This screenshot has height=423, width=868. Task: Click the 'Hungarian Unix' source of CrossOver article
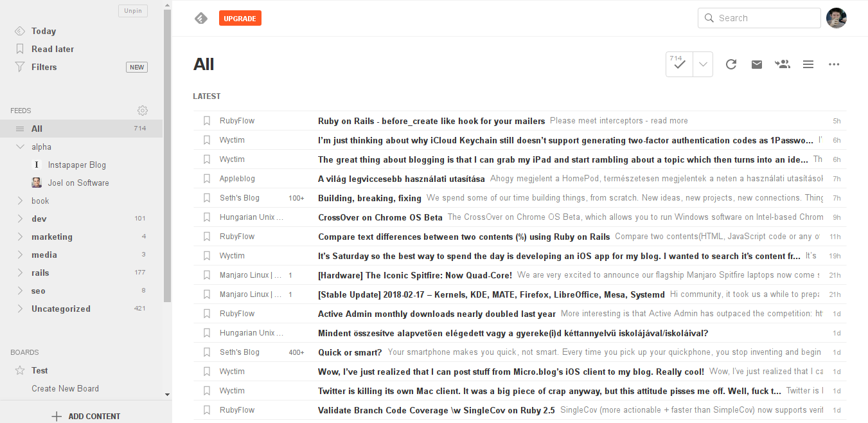coord(251,217)
